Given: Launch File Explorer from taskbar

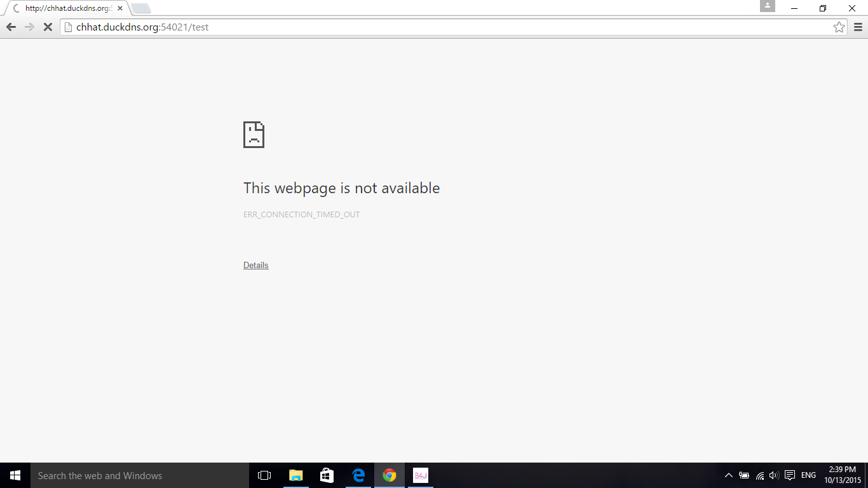Looking at the screenshot, I should (296, 475).
